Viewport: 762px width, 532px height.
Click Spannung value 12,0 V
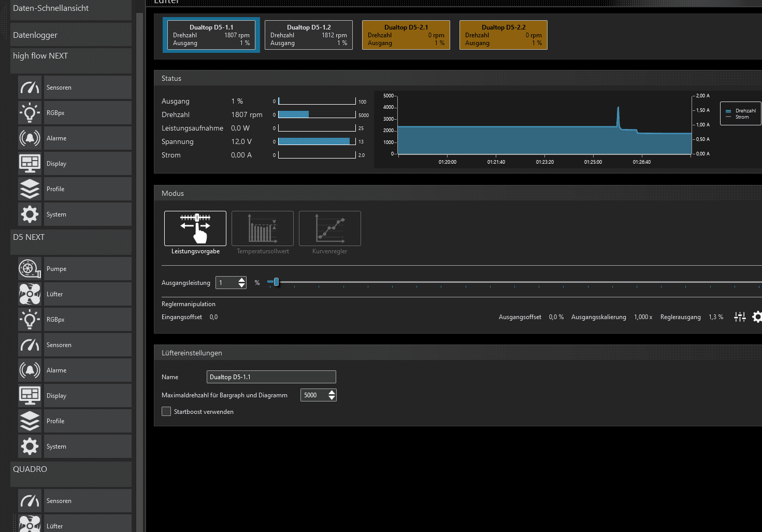[241, 141]
